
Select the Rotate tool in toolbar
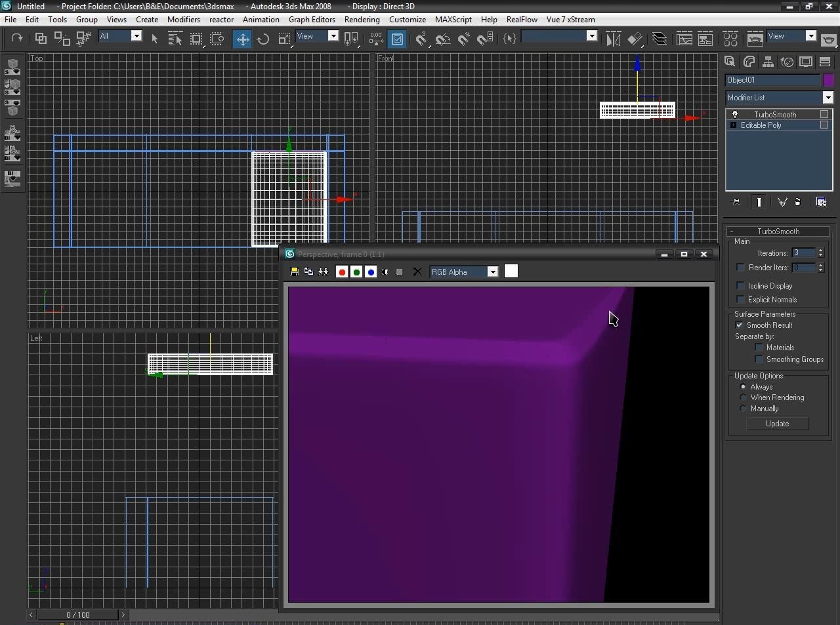263,39
